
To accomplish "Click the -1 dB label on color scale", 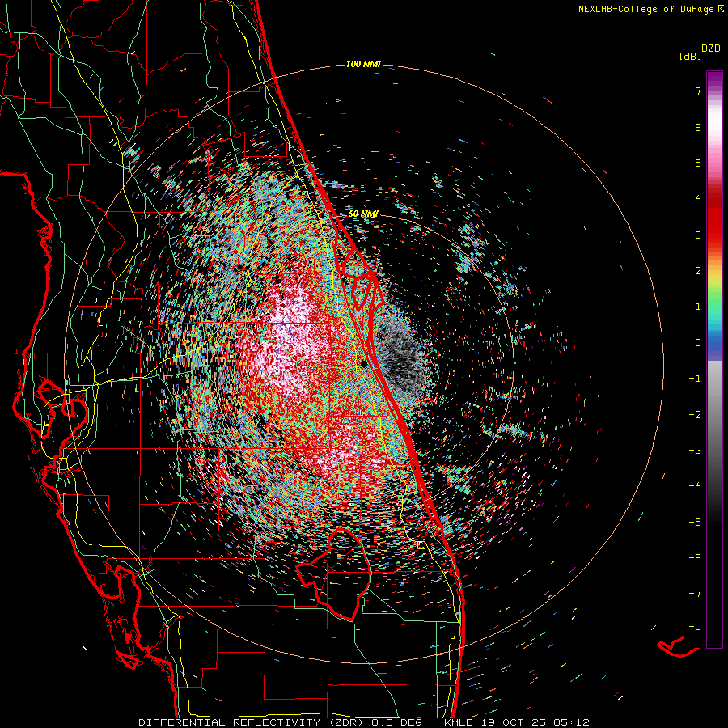I will tap(695, 379).
